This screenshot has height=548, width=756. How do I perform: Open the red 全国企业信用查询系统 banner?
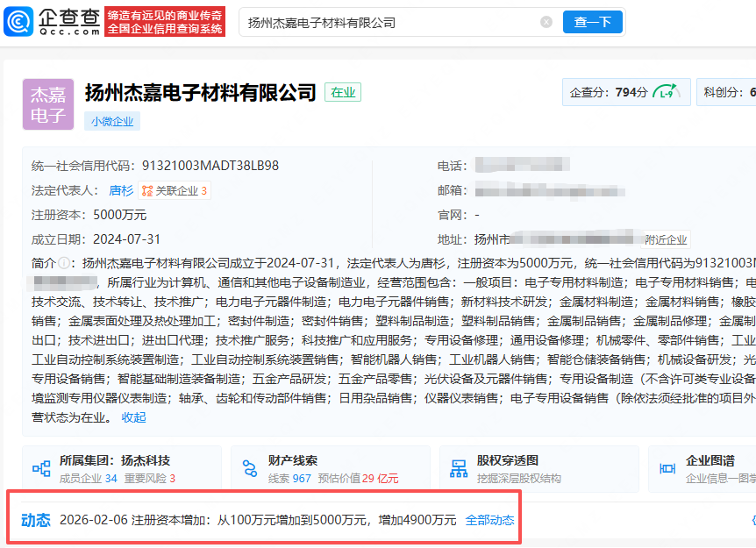[x=165, y=22]
